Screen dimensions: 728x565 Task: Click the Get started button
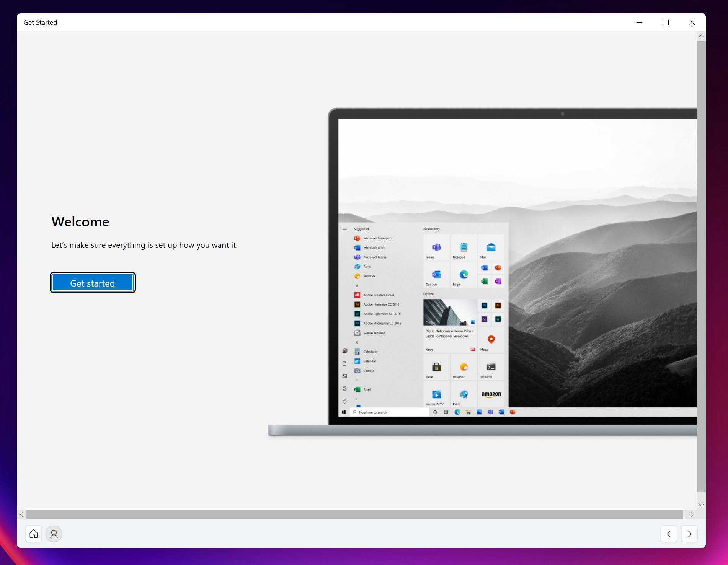coord(93,283)
